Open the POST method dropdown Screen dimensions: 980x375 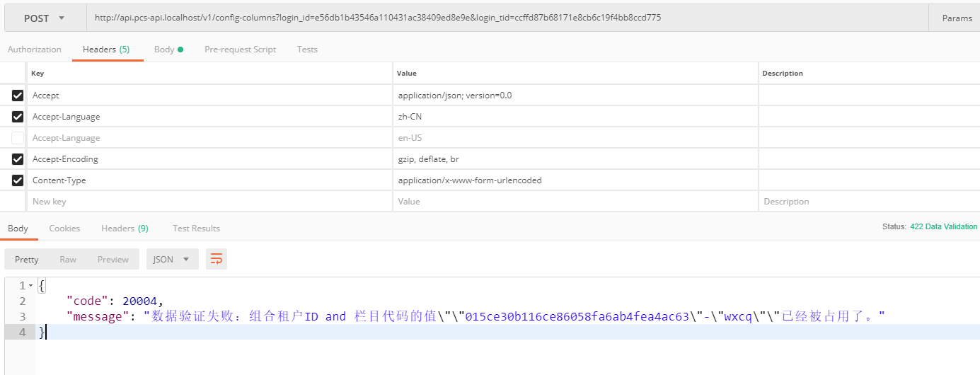click(44, 18)
